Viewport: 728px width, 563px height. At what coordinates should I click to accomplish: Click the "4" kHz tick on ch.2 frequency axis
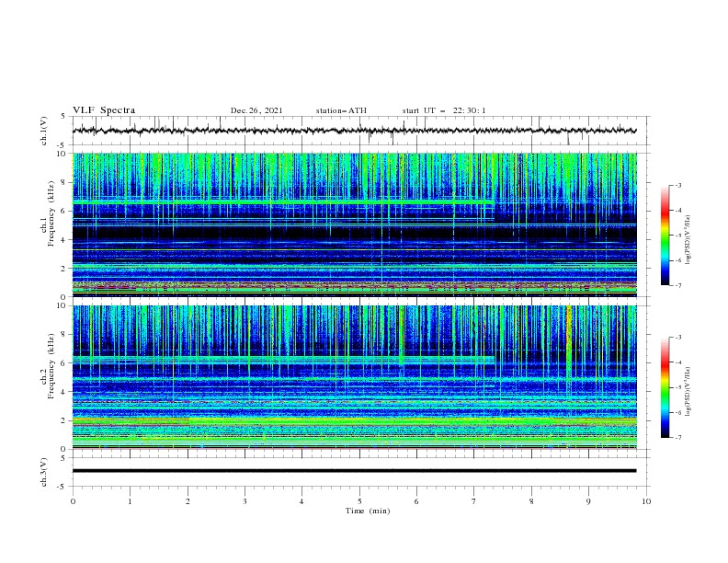coord(65,392)
